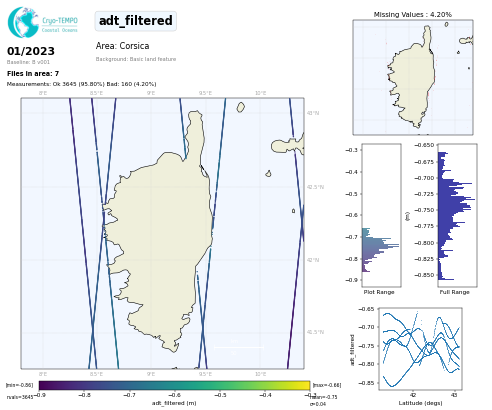The image size is (492, 410).
Task: Click the dark purple start of colorbar
Action: click(43, 386)
